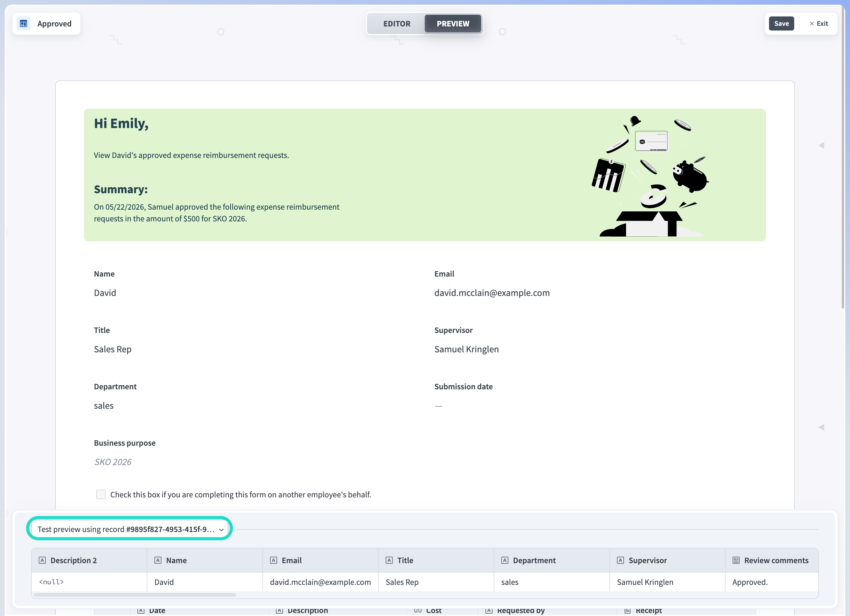
Task: Click the horizontal scrollbar of record table
Action: [134, 595]
